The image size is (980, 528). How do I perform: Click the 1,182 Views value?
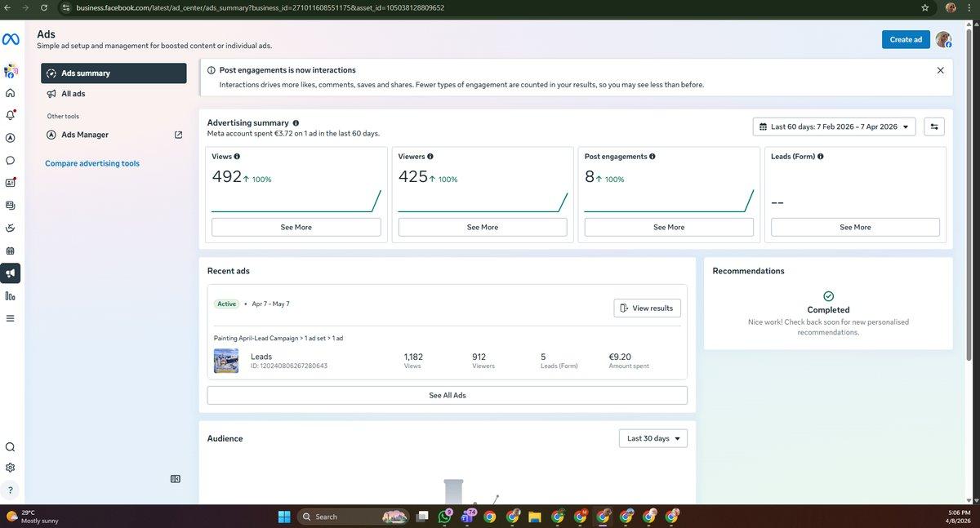pyautogui.click(x=413, y=357)
